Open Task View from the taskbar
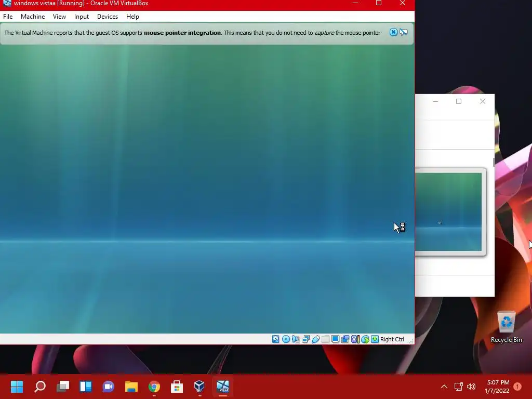The width and height of the screenshot is (532, 399). click(63, 387)
